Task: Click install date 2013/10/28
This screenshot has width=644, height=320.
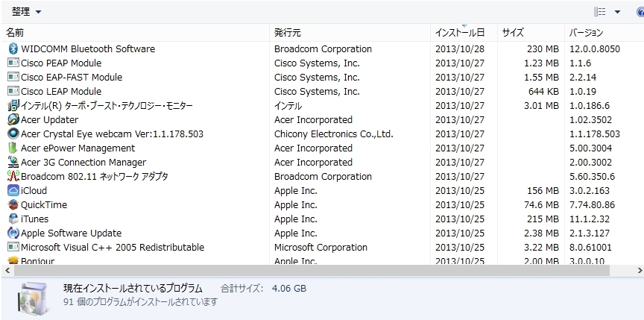Action: pyautogui.click(x=460, y=49)
